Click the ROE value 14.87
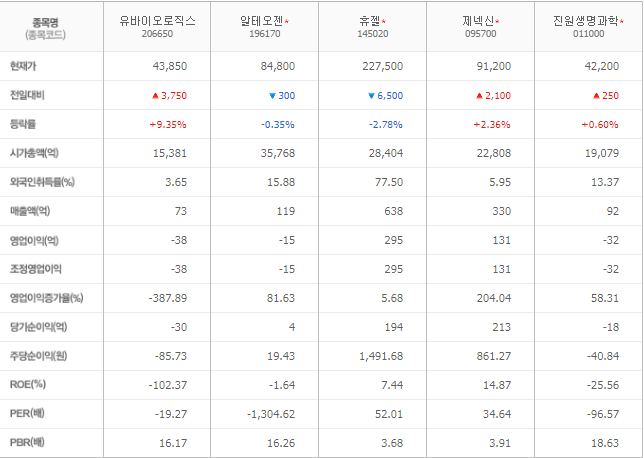Viewport: 644px width, 458px height. [497, 385]
